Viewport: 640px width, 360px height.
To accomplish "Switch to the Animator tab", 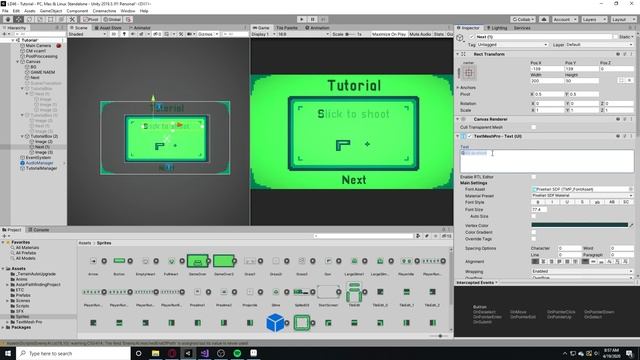I will (140, 28).
